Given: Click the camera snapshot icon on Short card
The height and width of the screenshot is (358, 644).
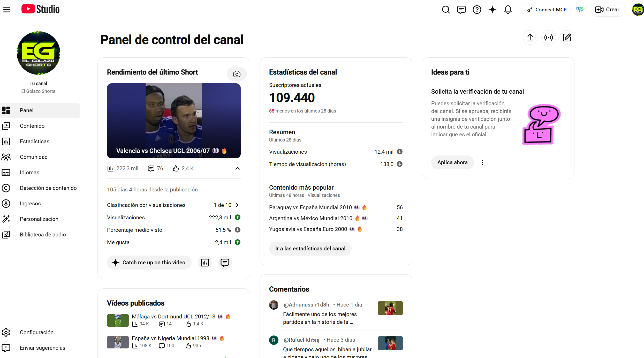Looking at the screenshot, I should 237,74.
